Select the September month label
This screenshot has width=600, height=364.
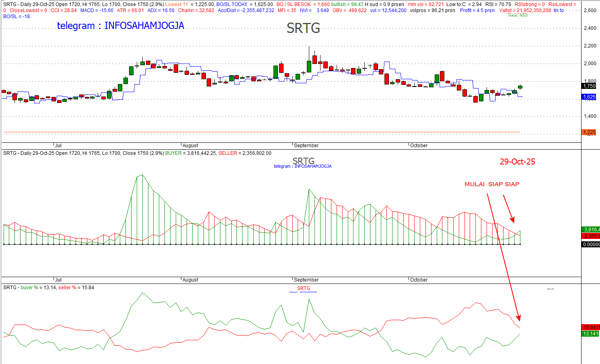[306, 145]
